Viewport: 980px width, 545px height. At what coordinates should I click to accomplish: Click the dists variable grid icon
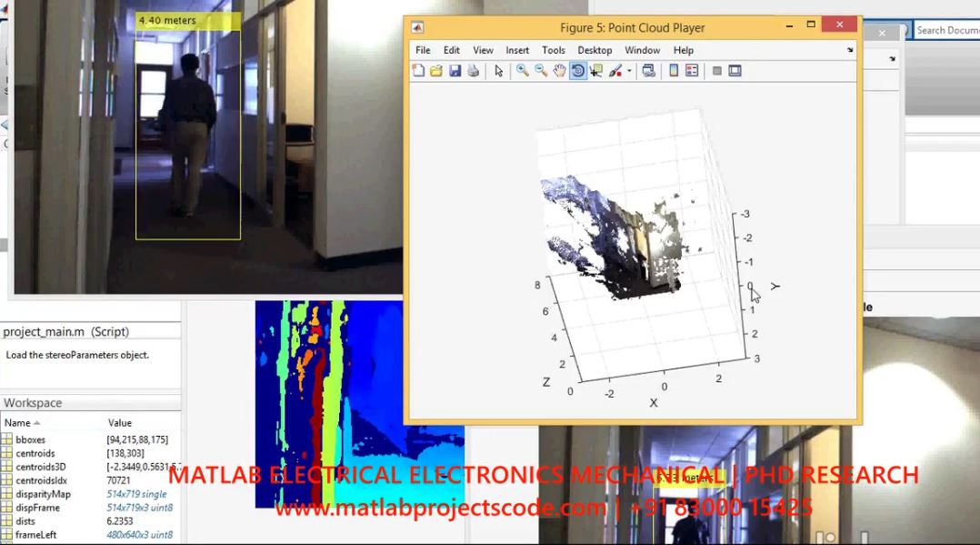tap(7, 521)
